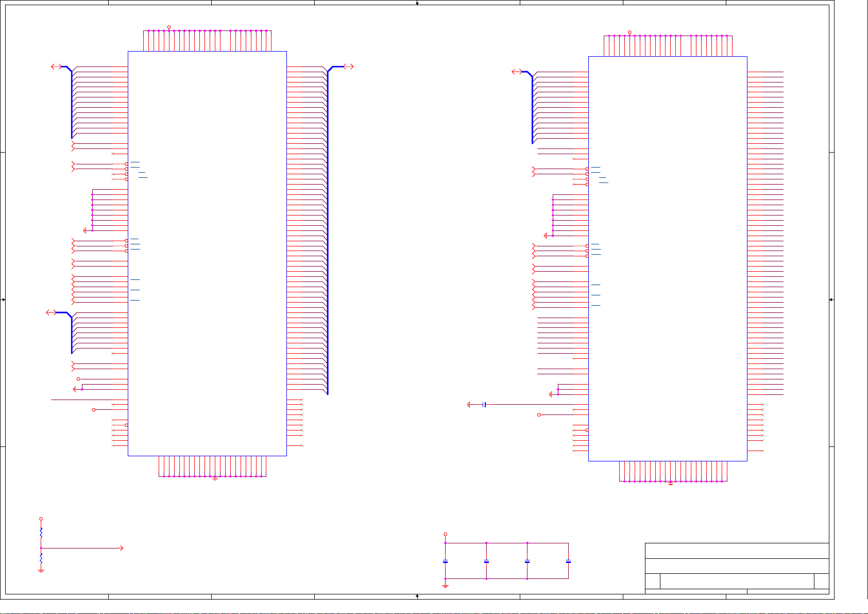868x614 pixels.
Task: Select the series capacitor left of right IC
Action: pos(484,405)
